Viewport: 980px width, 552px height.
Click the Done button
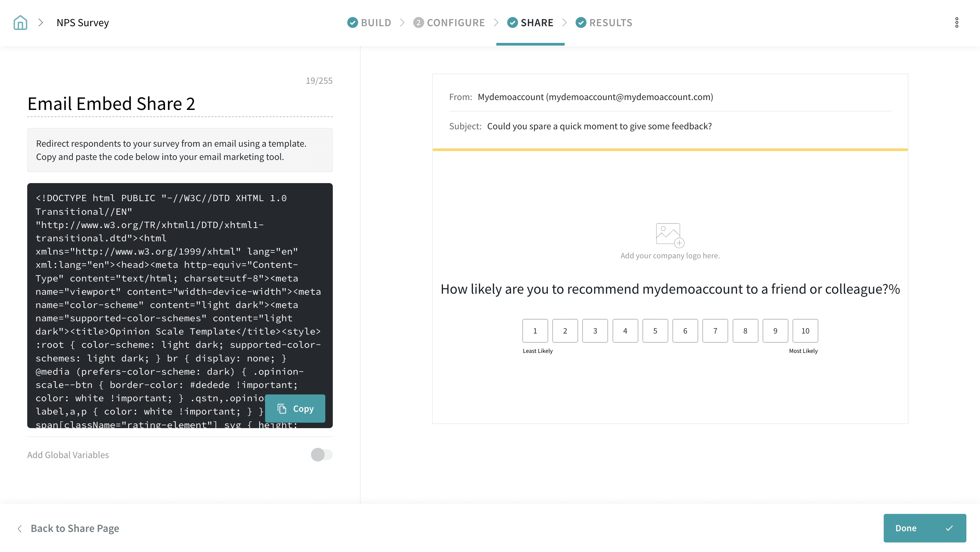[x=925, y=528]
